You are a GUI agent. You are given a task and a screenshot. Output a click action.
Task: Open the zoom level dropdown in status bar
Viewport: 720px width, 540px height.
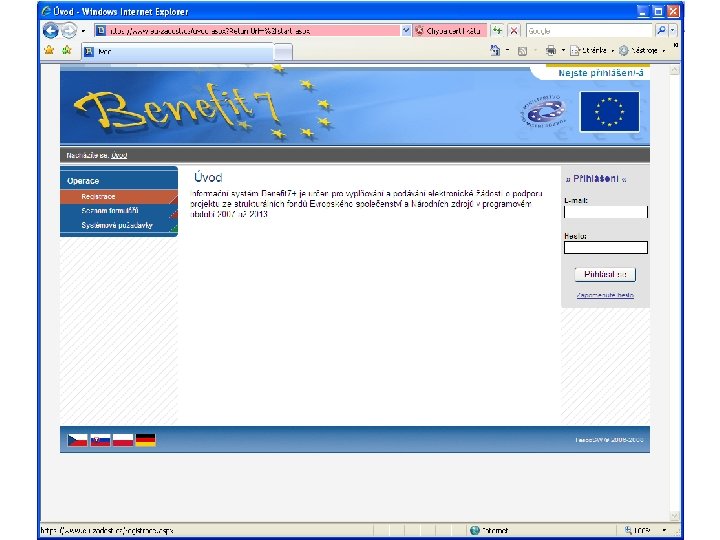pos(665,531)
